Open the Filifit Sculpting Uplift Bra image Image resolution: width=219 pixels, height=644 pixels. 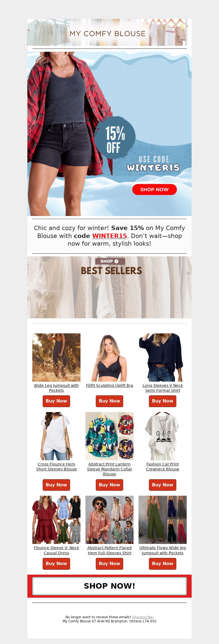[109, 358]
